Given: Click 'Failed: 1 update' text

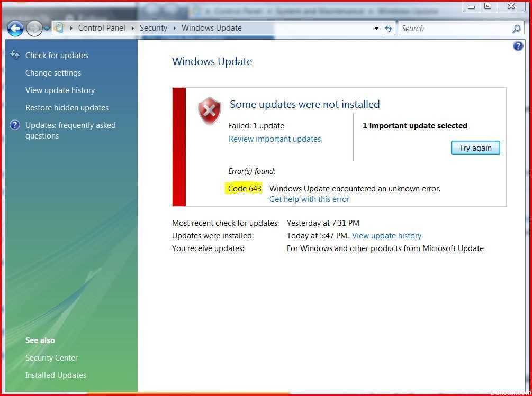Looking at the screenshot, I should pos(256,126).
